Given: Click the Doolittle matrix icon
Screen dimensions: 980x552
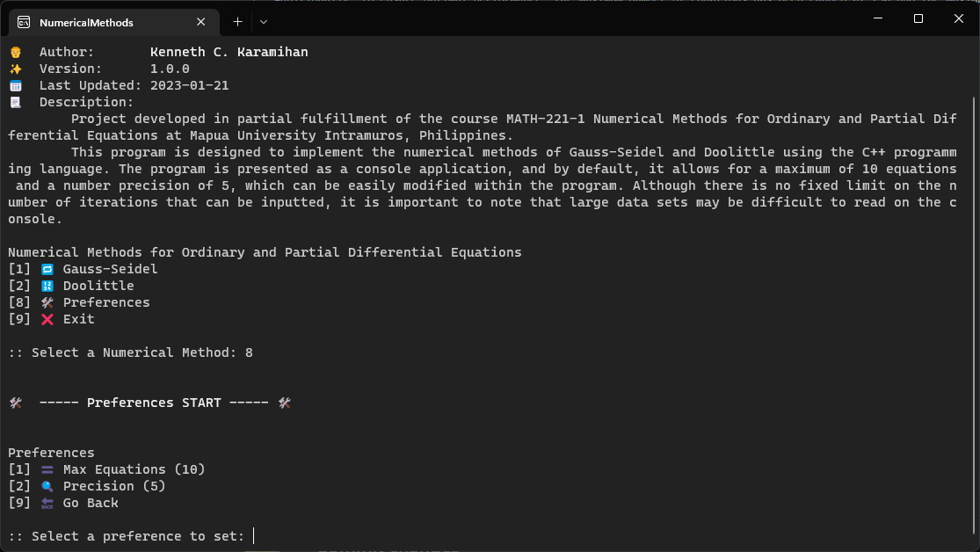Looking at the screenshot, I should [x=47, y=286].
